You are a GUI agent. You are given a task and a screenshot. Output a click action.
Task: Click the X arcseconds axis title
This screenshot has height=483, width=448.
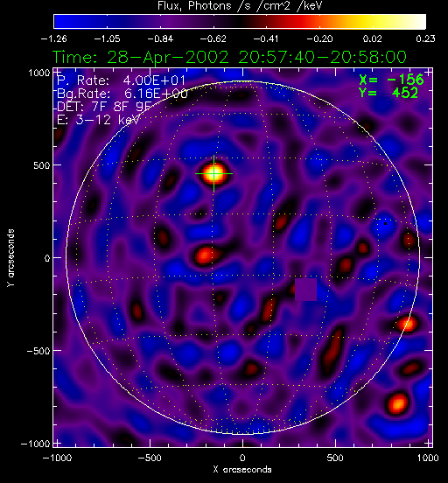[242, 470]
